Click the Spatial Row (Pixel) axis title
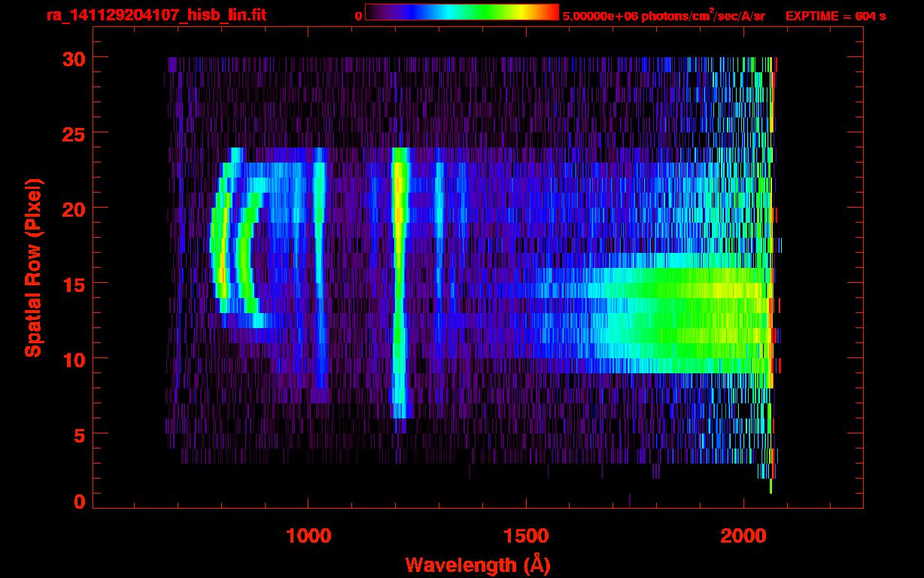924x578 pixels. (34, 267)
